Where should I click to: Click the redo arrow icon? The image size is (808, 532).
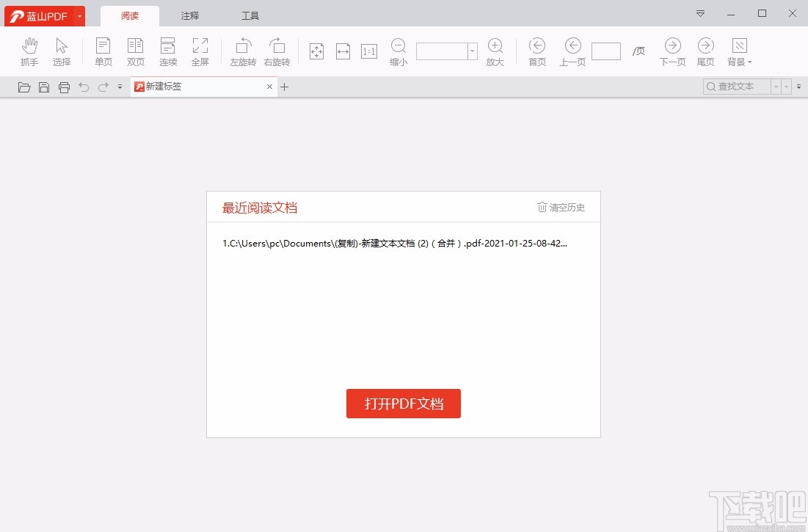coord(103,87)
